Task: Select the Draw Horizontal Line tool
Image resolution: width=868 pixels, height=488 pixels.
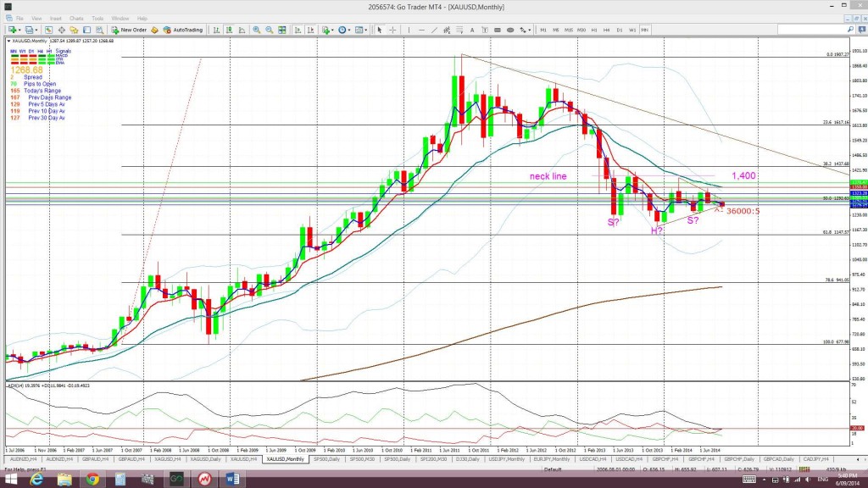Action: (421, 30)
